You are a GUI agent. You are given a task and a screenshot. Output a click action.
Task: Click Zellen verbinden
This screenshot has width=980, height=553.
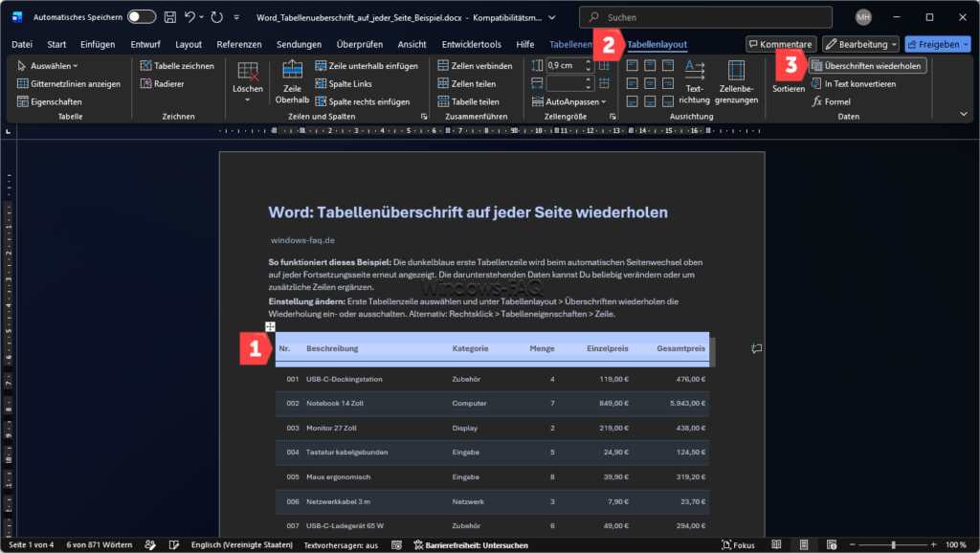[475, 66]
